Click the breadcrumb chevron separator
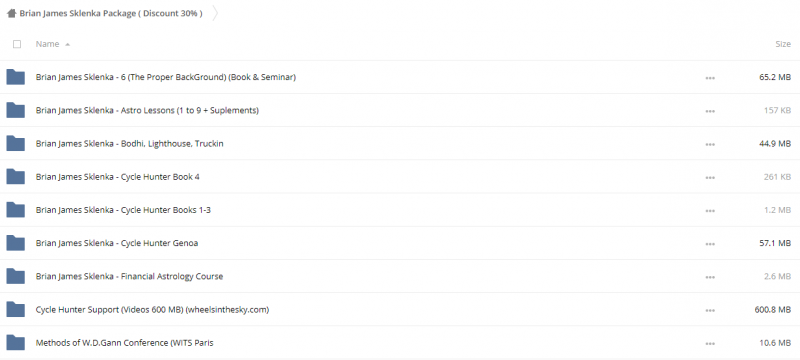This screenshot has width=800, height=360. pyautogui.click(x=215, y=13)
